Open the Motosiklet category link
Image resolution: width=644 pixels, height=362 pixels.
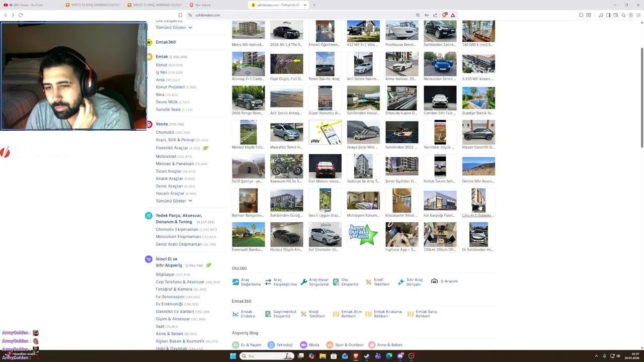tap(166, 157)
